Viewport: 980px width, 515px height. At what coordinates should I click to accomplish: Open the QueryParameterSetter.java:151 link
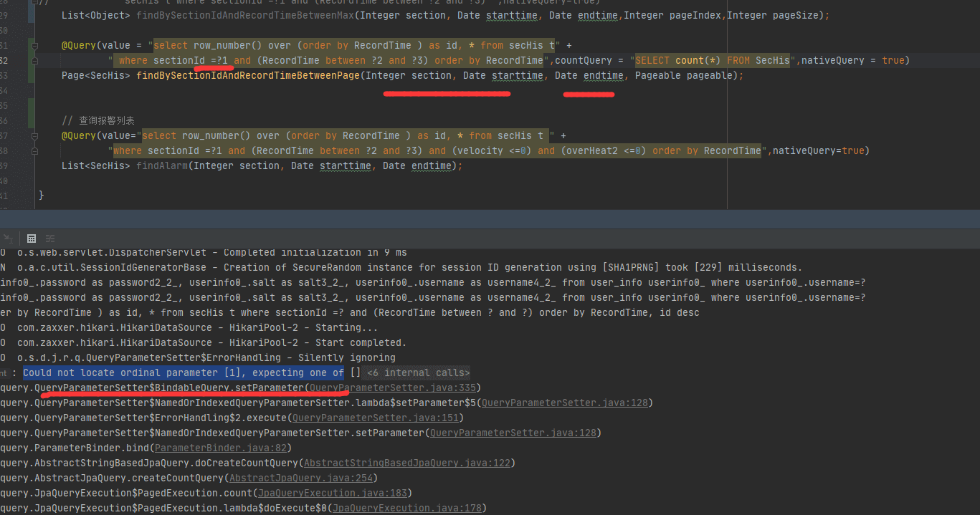pos(375,418)
